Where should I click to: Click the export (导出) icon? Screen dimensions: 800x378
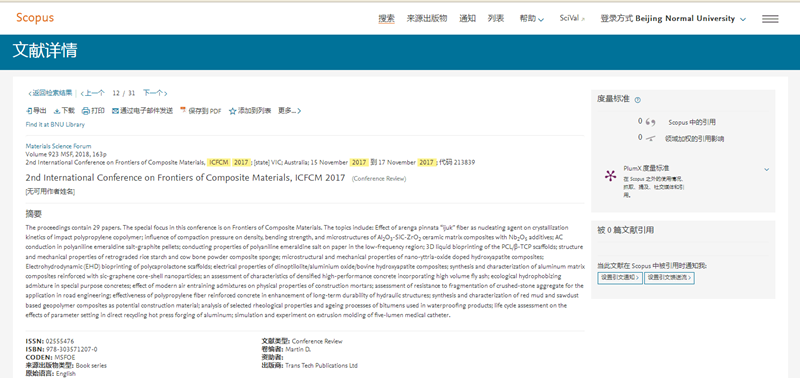29,111
